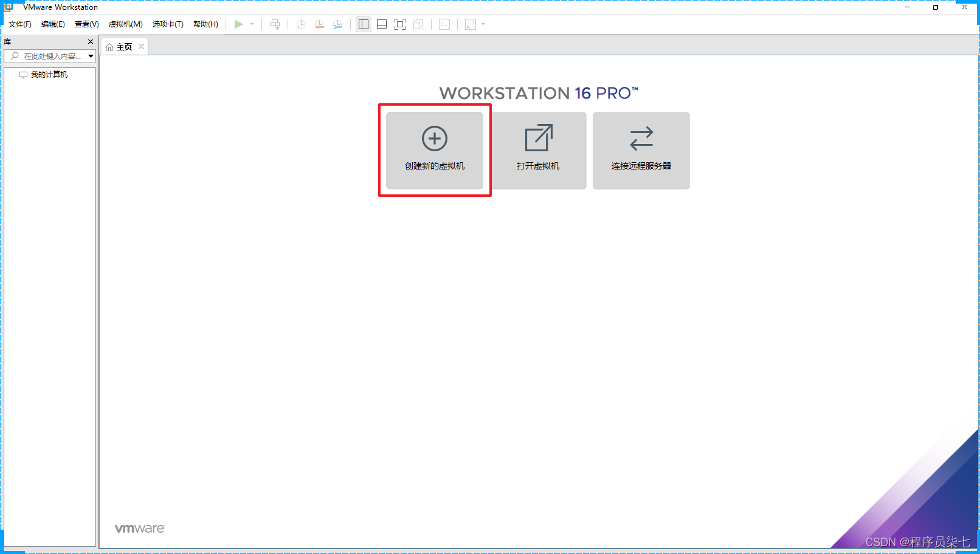This screenshot has height=554, width=980.
Task: Select 创建新的虚拟机 to create a VM
Action: 434,150
